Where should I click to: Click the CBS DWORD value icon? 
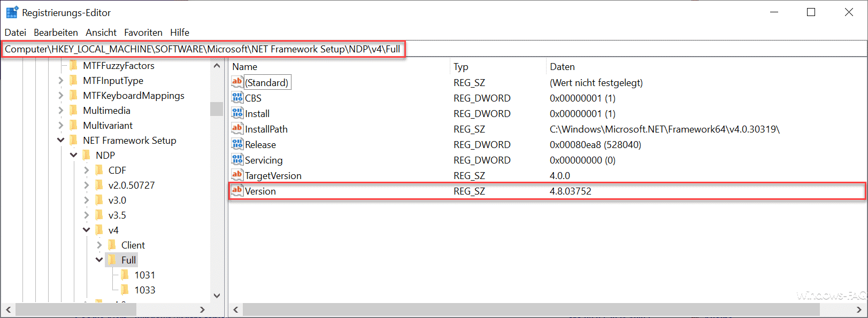pos(237,97)
